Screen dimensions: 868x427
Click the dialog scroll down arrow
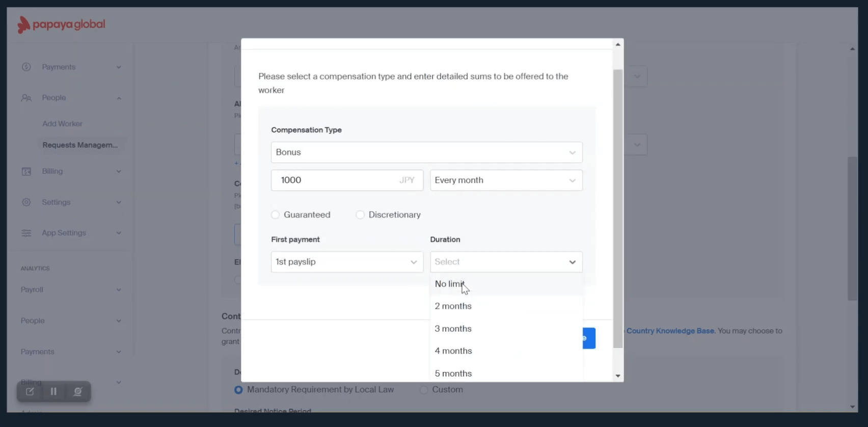point(618,376)
